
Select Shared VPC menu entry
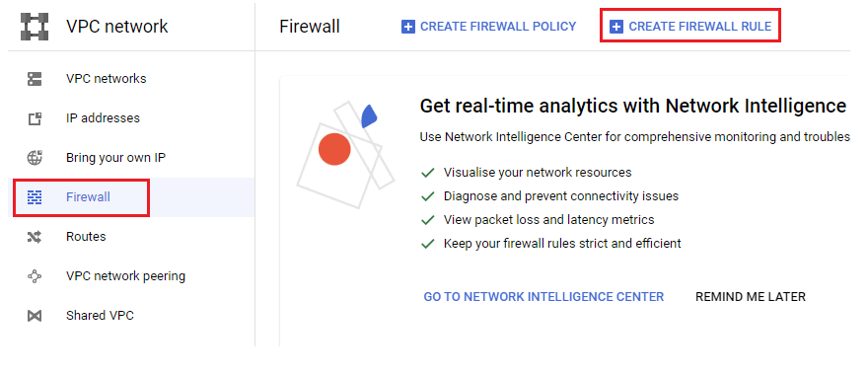click(x=101, y=316)
